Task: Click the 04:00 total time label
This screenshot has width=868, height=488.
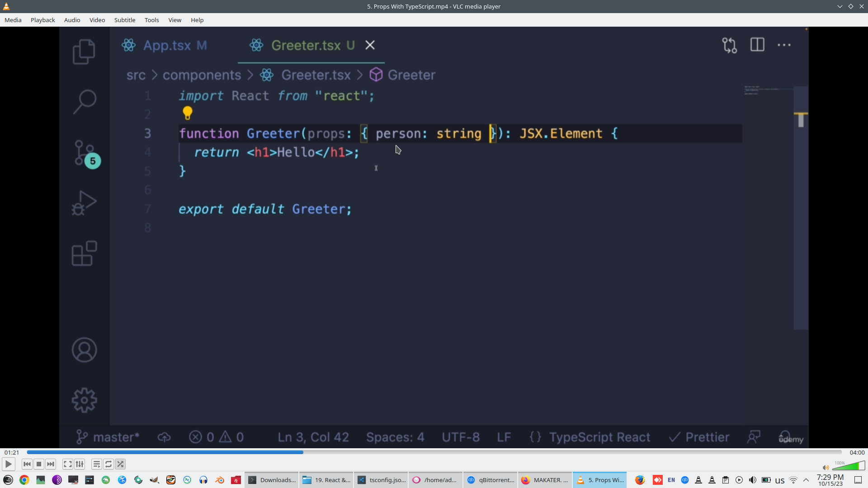Action: coord(857,452)
